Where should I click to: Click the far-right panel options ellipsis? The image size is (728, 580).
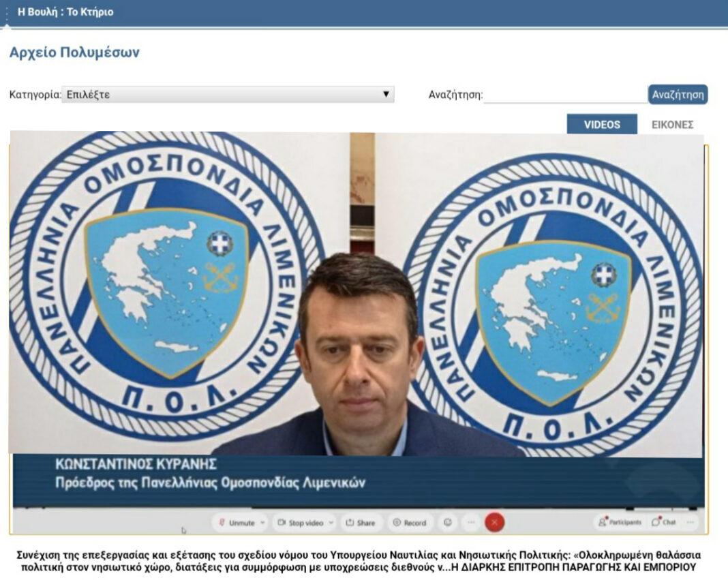690,522
